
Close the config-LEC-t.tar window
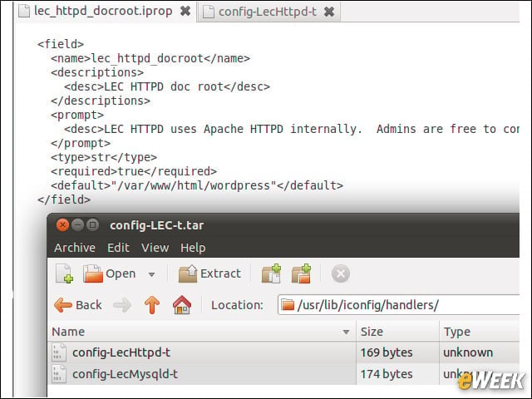pyautogui.click(x=62, y=225)
